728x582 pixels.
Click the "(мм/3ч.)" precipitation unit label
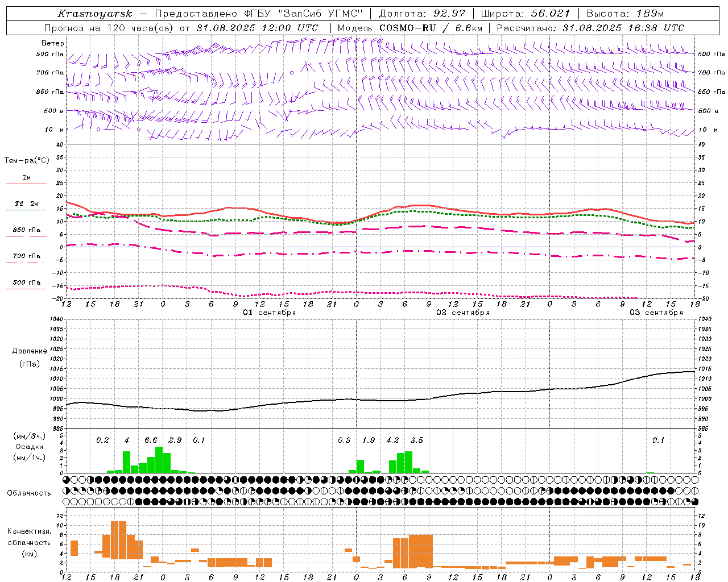click(30, 436)
